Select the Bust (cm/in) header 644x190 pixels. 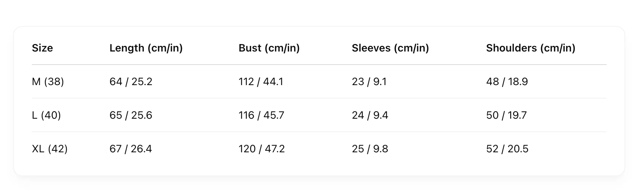click(269, 48)
